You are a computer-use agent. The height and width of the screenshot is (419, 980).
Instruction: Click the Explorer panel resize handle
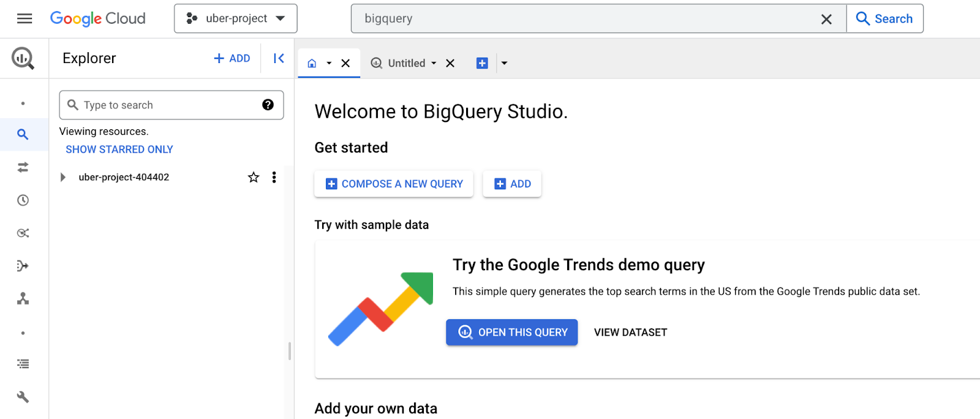point(290,351)
